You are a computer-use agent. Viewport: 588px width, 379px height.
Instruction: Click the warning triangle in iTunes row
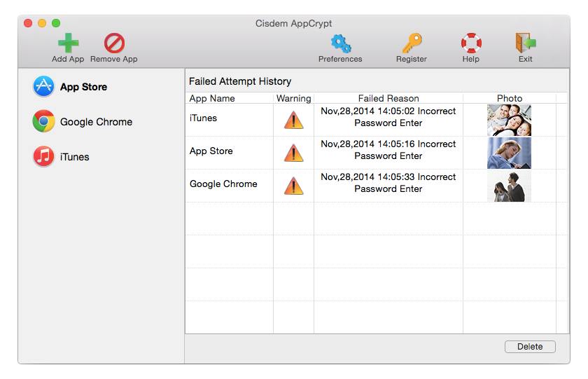293,120
